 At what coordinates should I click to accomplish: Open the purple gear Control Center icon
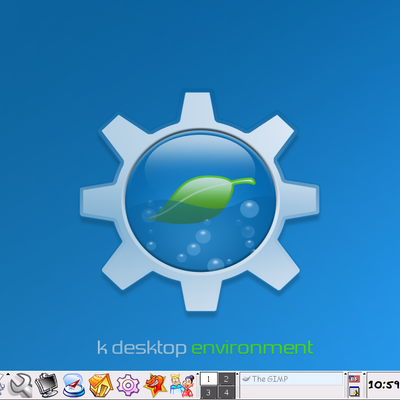pos(128,386)
